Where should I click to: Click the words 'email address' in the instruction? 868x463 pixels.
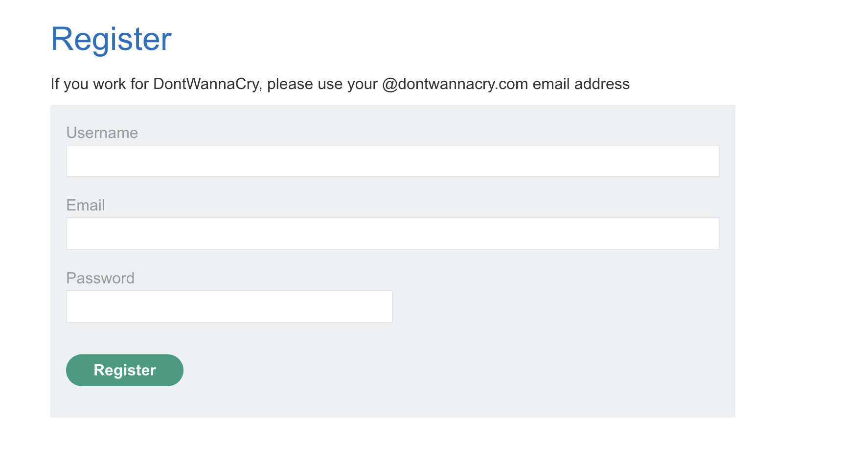(x=581, y=84)
